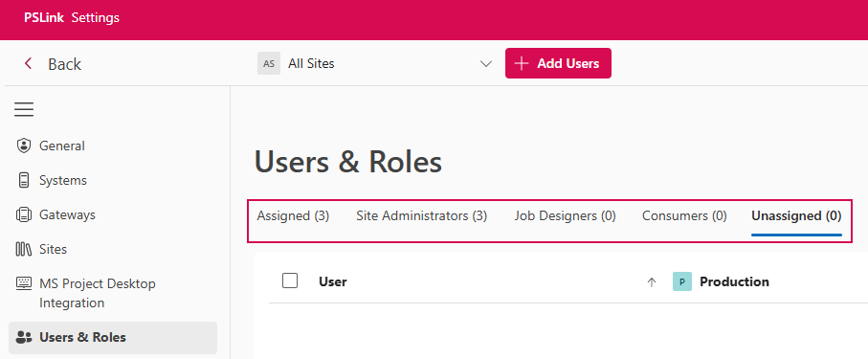Click the Users & Roles page heading
The image size is (868, 359).
(x=348, y=163)
